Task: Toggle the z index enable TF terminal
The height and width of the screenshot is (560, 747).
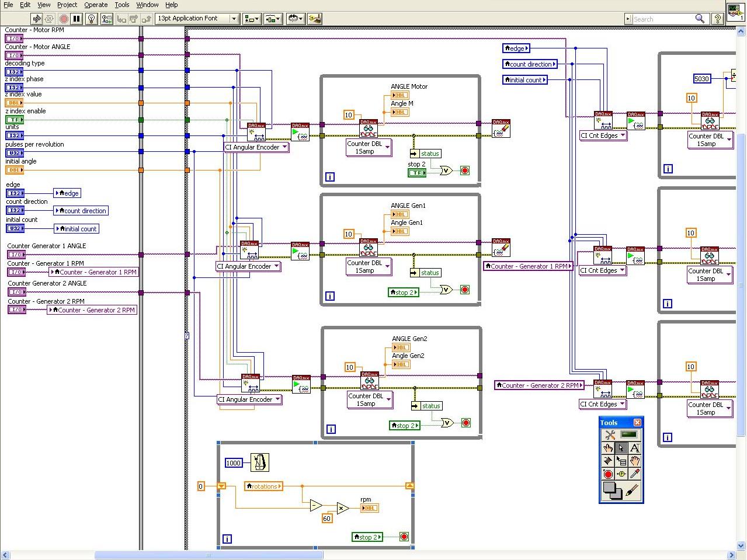Action: 15,120
